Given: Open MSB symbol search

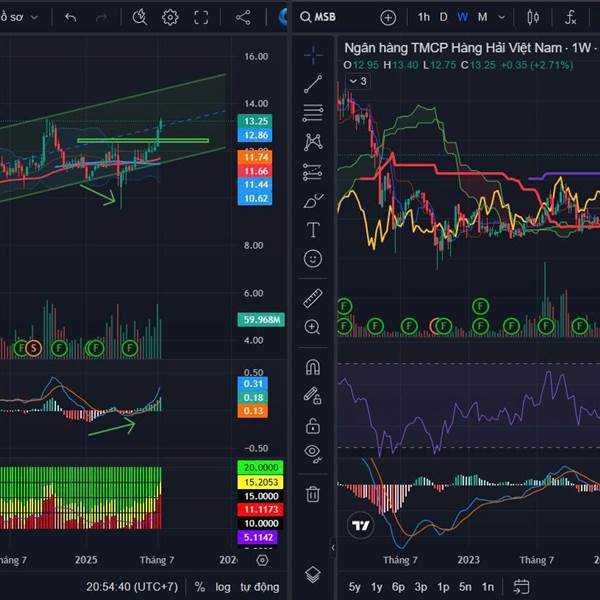Looking at the screenshot, I should click(x=318, y=17).
